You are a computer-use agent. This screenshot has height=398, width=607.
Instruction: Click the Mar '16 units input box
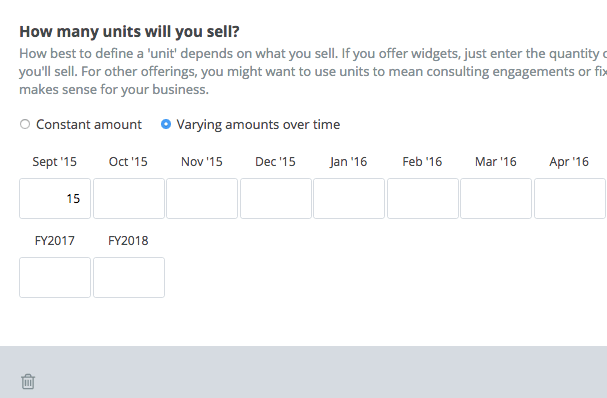point(496,199)
